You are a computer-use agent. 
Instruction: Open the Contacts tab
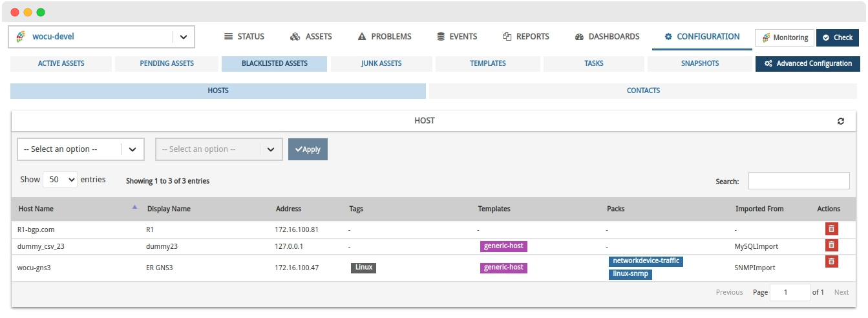[643, 90]
